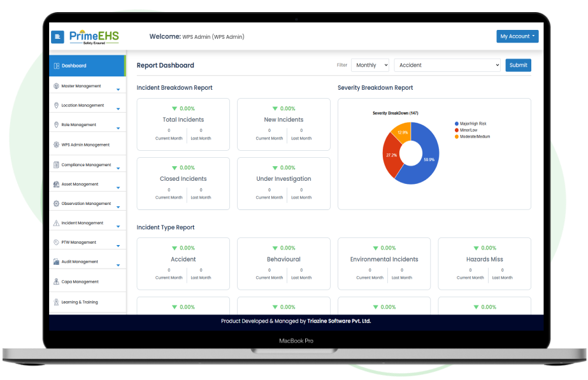
Task: Select PTW Management in sidebar
Action: (x=79, y=243)
